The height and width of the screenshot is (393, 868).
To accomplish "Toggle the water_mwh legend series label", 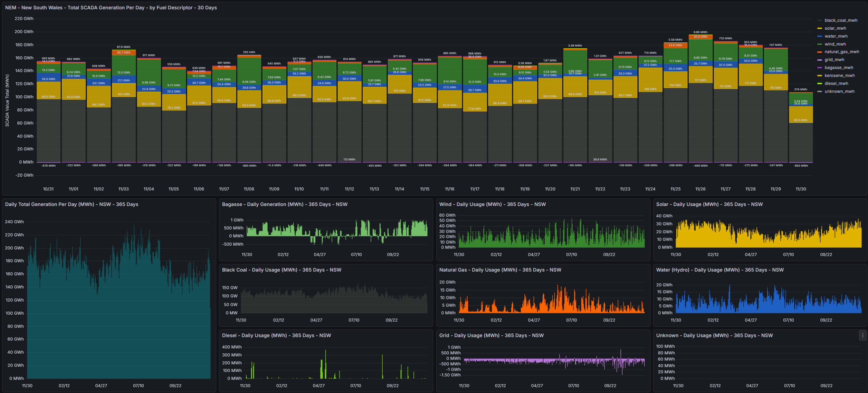I will point(836,36).
